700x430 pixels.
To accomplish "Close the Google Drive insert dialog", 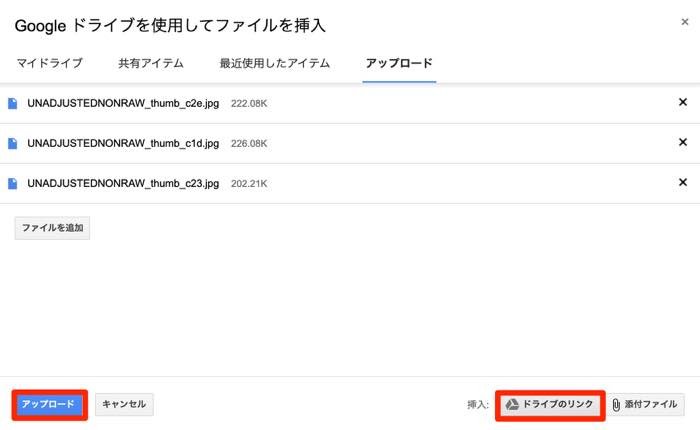I will 685,22.
